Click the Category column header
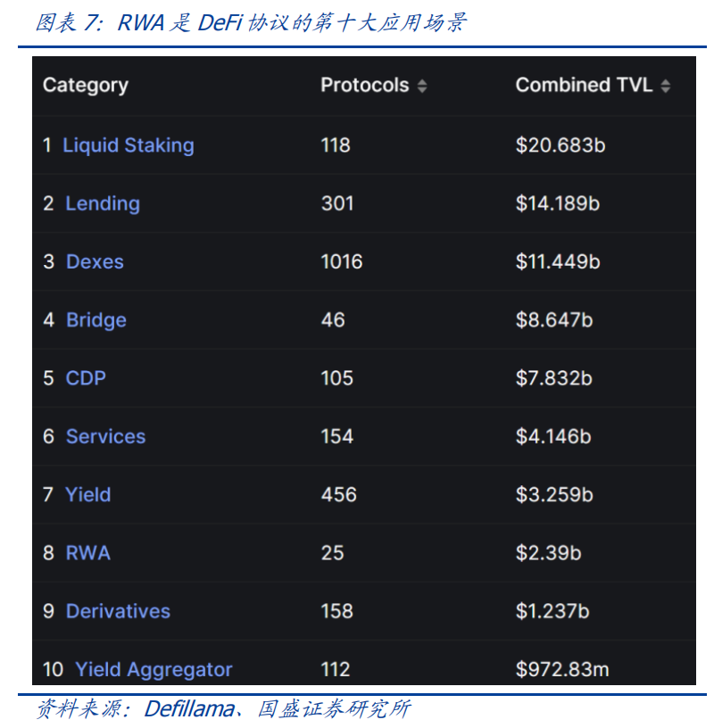Image resolution: width=714 pixels, height=728 pixels. [x=86, y=86]
